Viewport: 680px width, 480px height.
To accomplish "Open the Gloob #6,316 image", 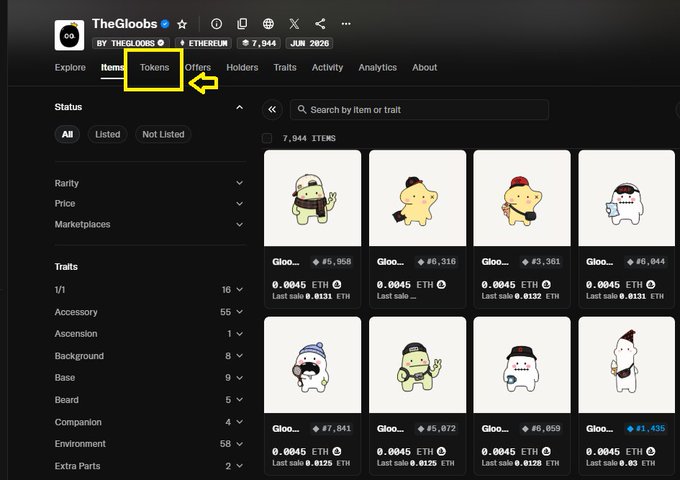I will pos(418,198).
